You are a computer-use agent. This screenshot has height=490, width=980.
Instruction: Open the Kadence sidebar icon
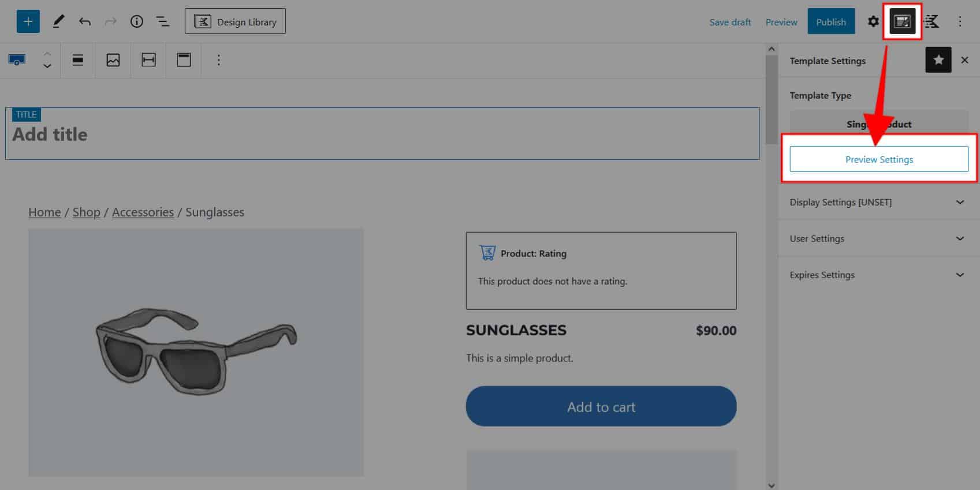pos(931,22)
